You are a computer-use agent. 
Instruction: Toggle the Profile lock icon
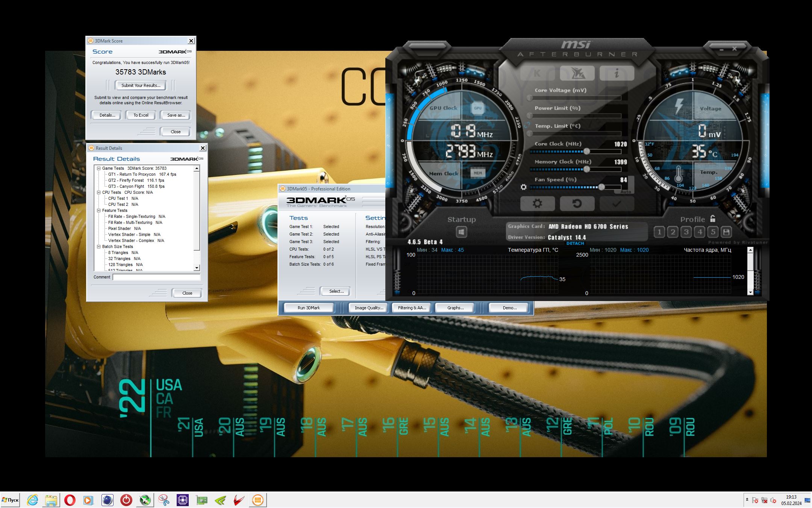(x=712, y=219)
